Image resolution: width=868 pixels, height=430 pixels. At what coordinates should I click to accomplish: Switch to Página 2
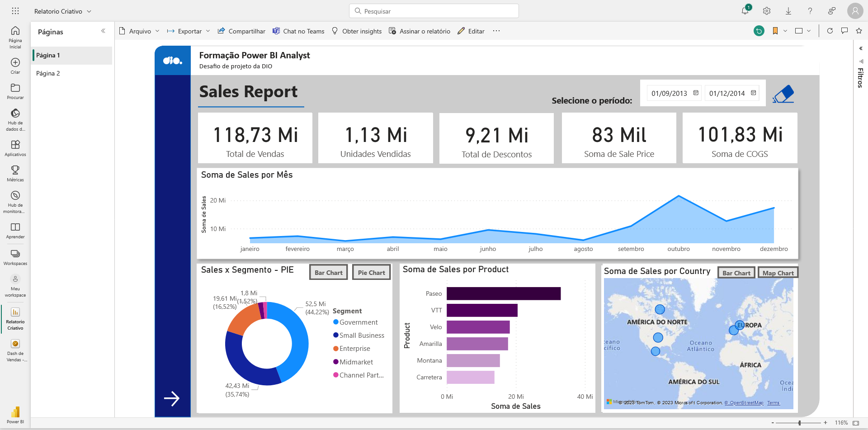(48, 73)
